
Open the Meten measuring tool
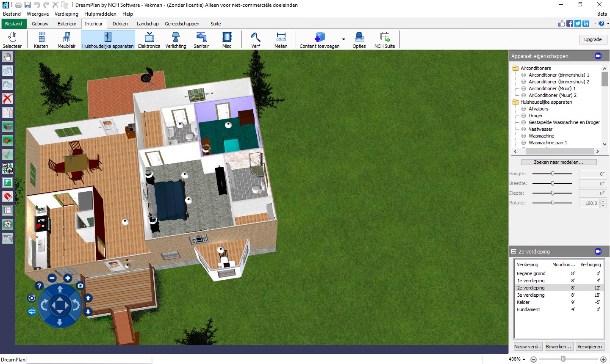pos(280,39)
